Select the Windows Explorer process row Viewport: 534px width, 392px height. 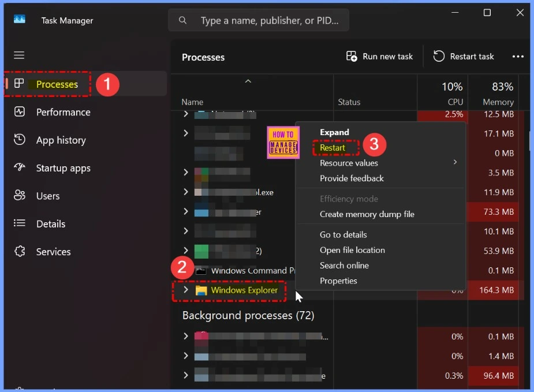point(244,290)
